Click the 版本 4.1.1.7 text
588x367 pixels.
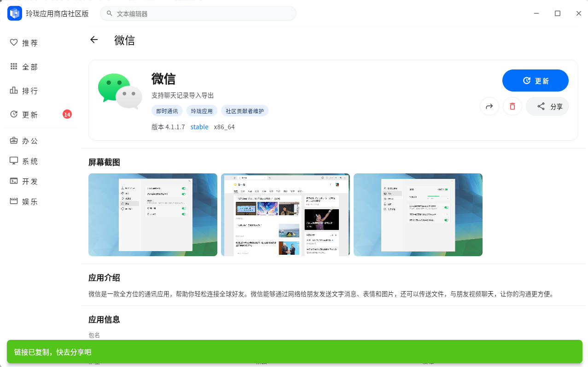pyautogui.click(x=168, y=127)
